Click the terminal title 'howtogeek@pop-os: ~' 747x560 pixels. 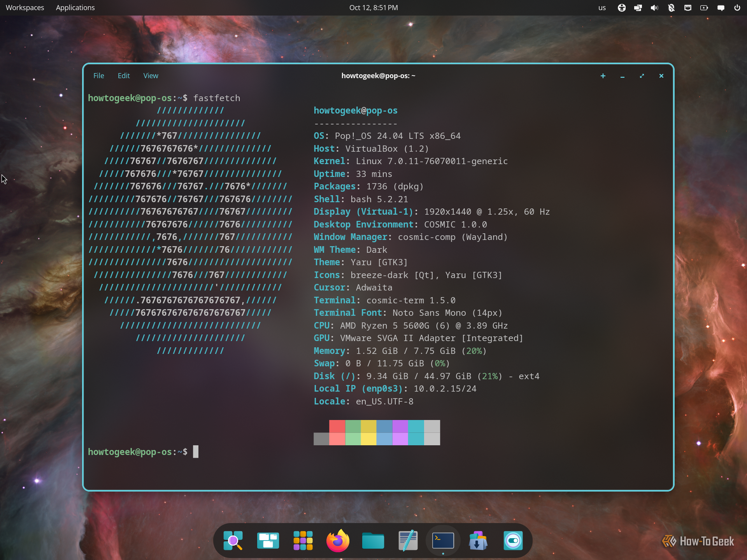(378, 76)
